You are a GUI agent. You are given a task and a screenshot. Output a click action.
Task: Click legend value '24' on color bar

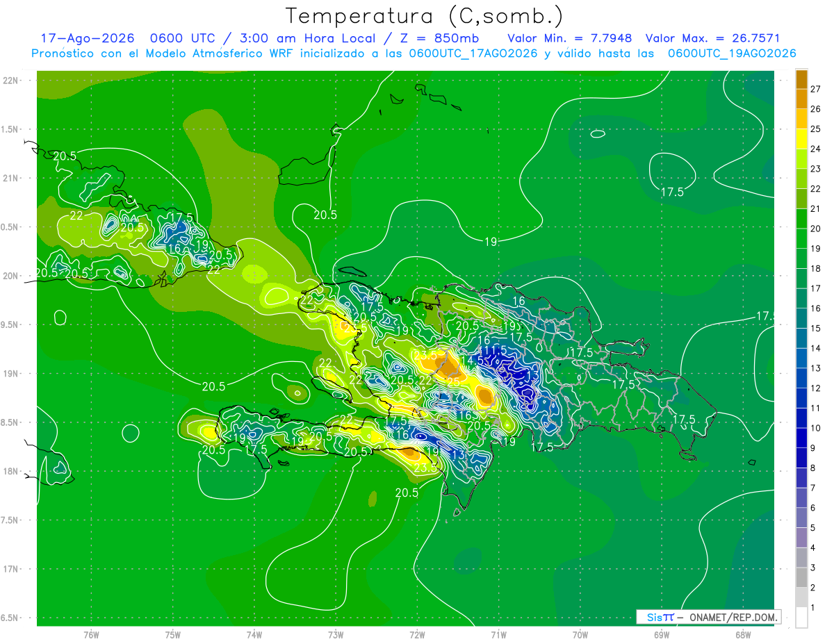click(816, 149)
